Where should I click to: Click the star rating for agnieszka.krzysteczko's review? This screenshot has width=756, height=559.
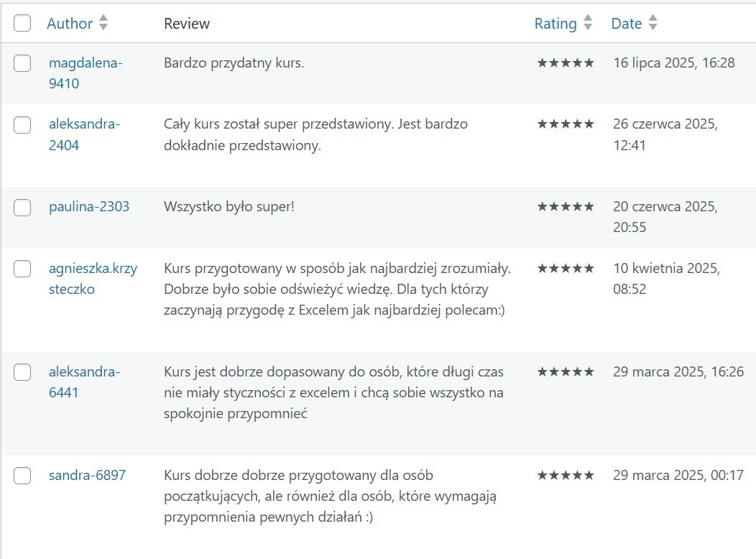point(566,269)
